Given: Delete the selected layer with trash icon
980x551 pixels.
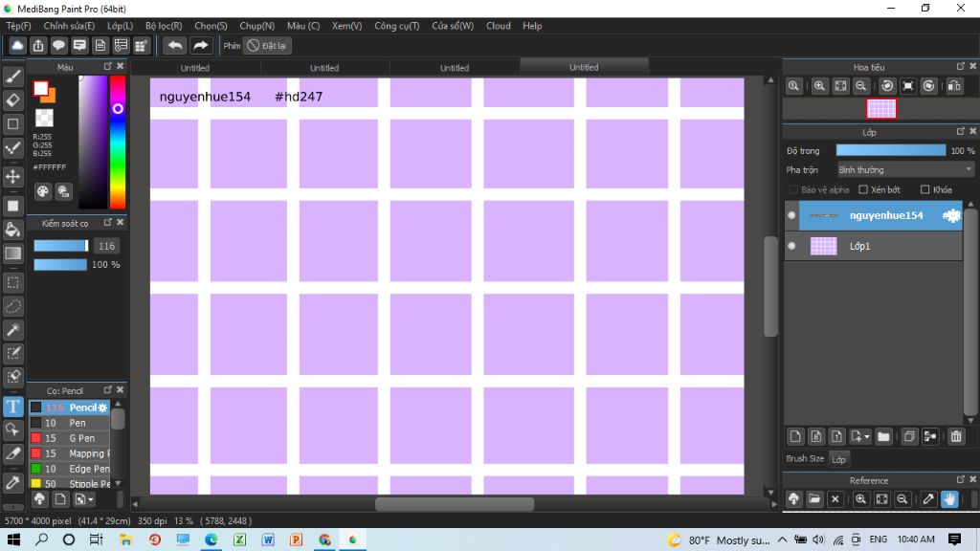Looking at the screenshot, I should pos(956,436).
